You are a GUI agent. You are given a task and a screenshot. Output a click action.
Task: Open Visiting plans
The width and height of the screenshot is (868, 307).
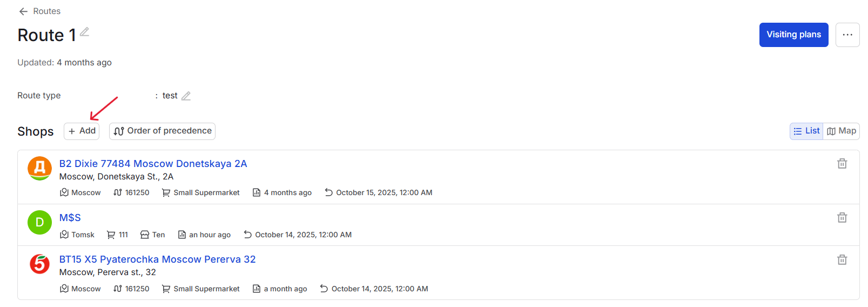[x=793, y=35]
